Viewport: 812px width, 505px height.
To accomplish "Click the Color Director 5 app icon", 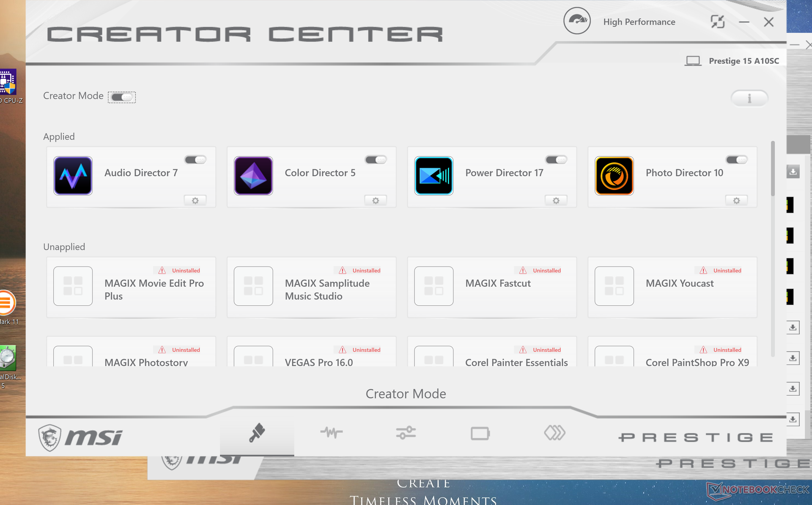I will pyautogui.click(x=253, y=176).
